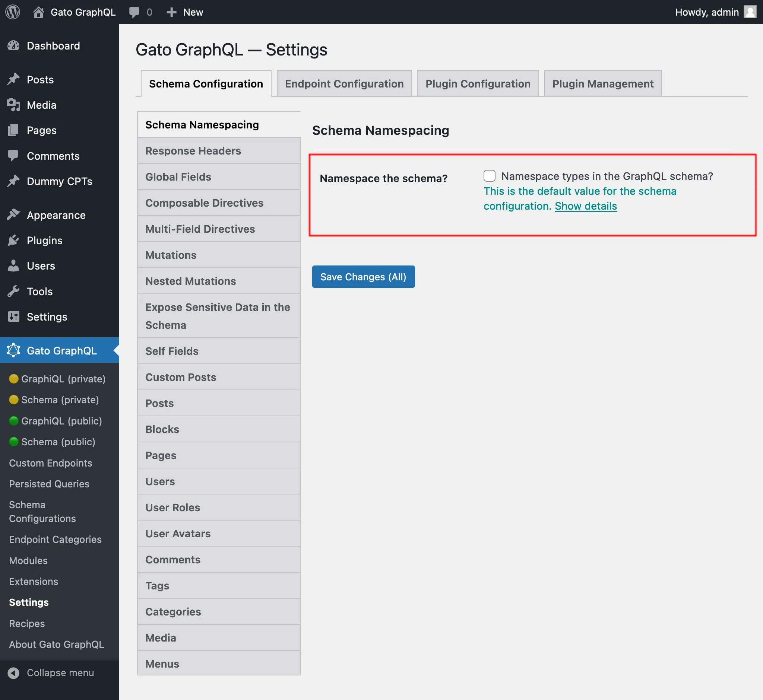
Task: Click the Tools wrench icon
Action: point(13,291)
